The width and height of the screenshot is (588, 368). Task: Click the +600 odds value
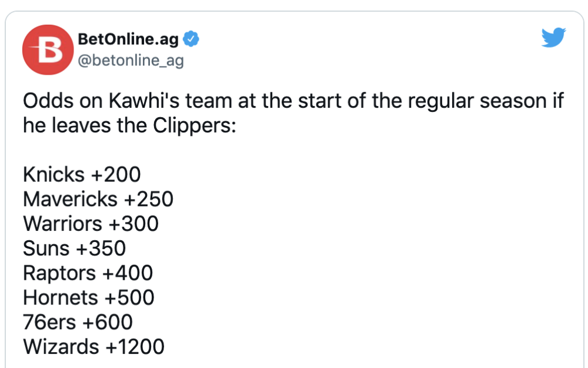[108, 322]
